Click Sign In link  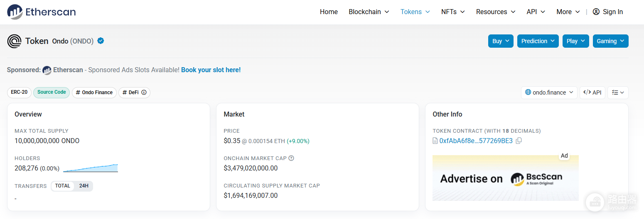coord(608,12)
